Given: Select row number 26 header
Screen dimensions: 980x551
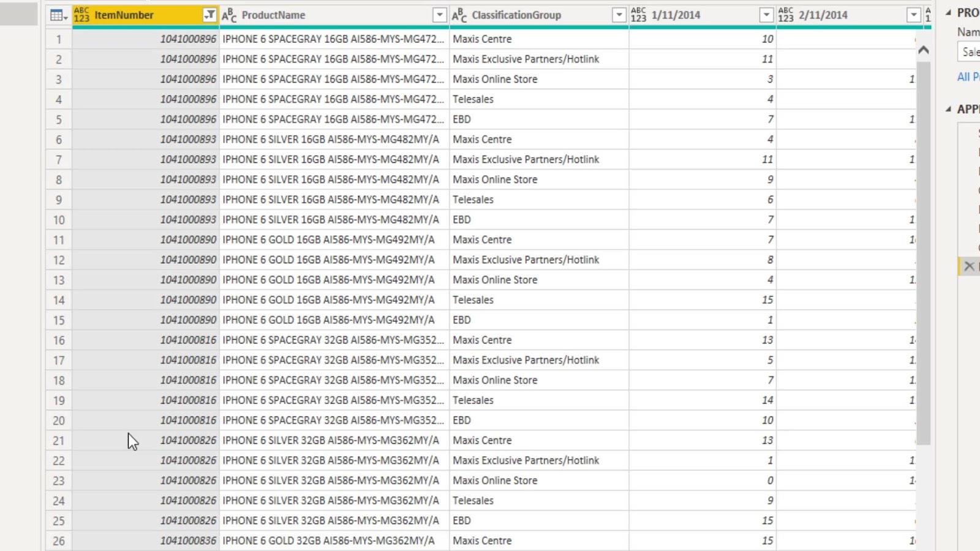Looking at the screenshot, I should coord(59,541).
